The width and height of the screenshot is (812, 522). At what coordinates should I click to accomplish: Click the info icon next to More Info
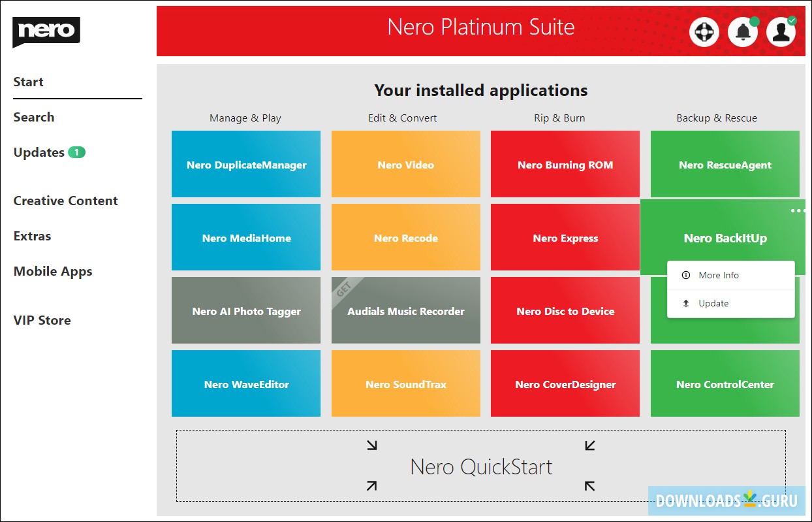coord(685,275)
